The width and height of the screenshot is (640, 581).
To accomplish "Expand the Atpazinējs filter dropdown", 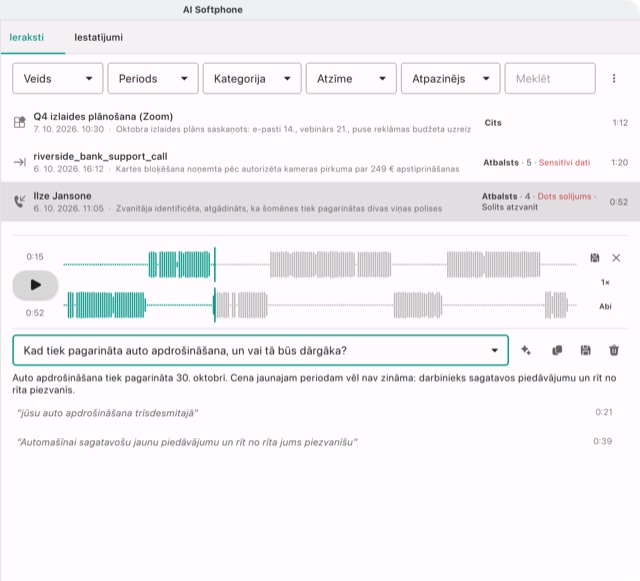I will click(451, 78).
